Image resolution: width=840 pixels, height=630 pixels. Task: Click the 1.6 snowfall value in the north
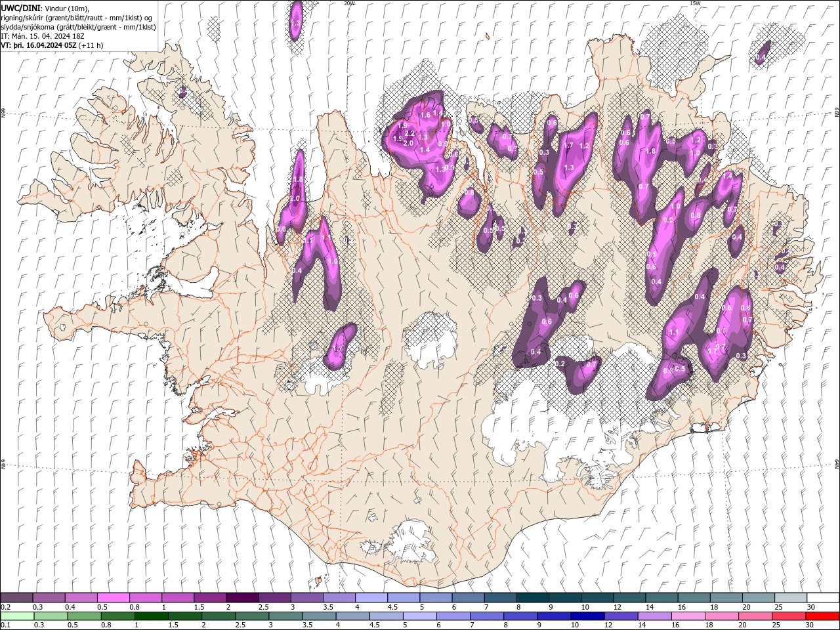[425, 115]
